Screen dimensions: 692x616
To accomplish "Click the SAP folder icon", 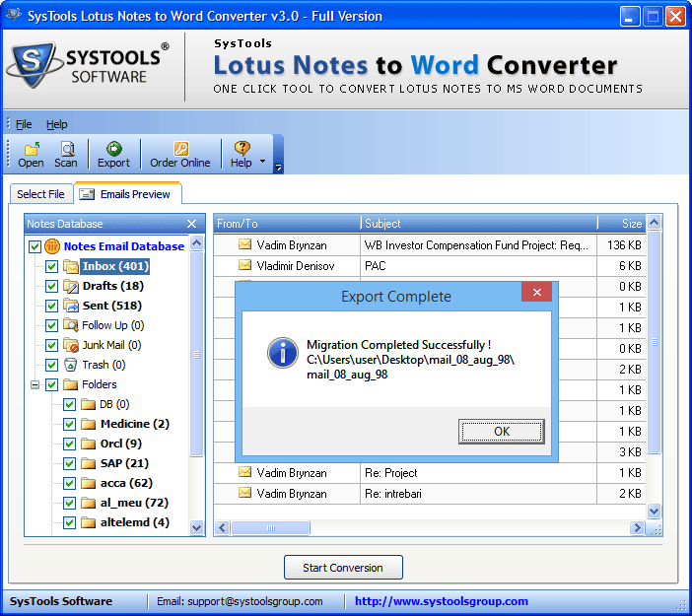I will [x=89, y=463].
